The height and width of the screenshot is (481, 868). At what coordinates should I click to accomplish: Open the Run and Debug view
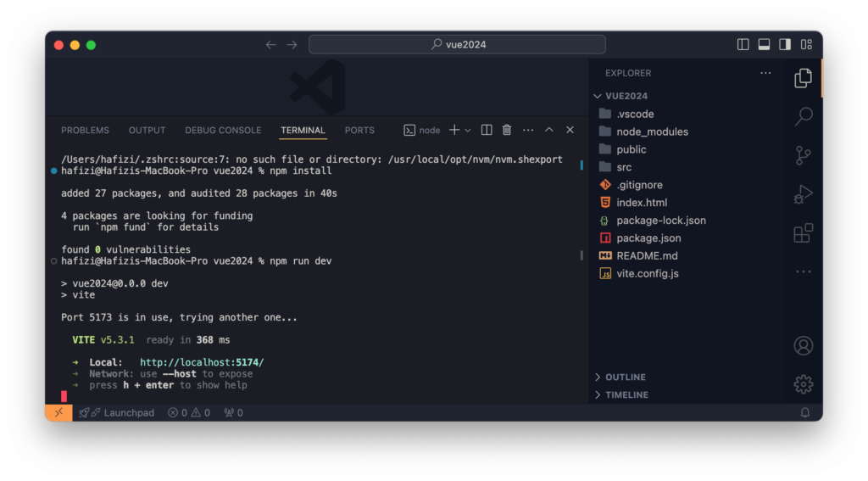(x=804, y=194)
